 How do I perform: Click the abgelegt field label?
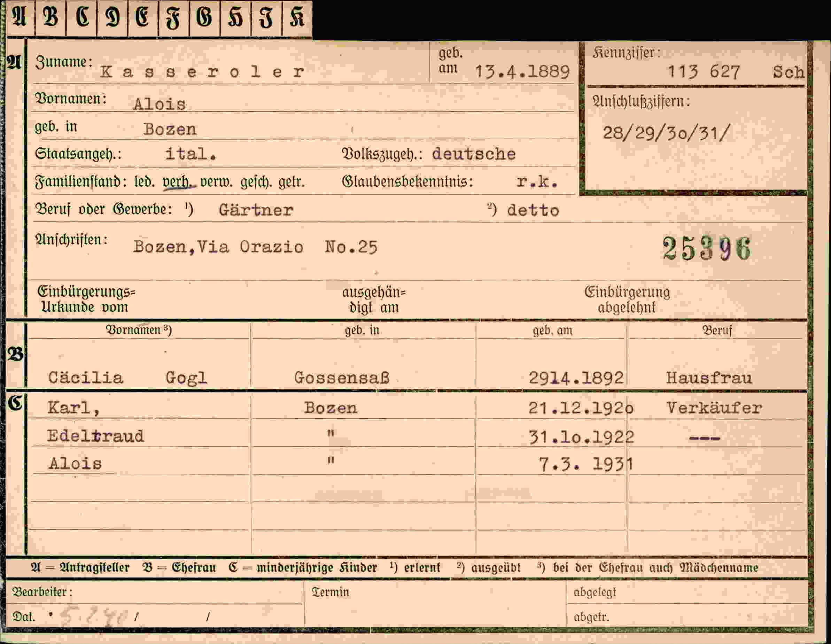[x=594, y=592]
